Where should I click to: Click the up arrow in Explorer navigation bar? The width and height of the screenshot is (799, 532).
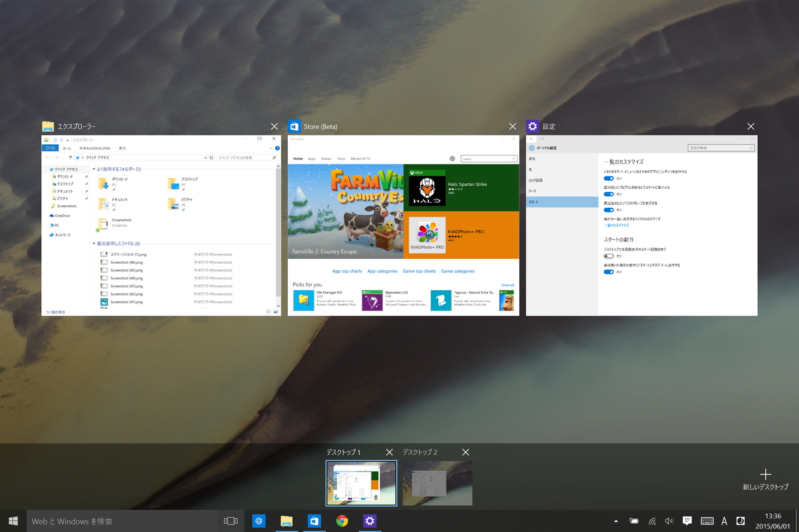click(x=70, y=158)
